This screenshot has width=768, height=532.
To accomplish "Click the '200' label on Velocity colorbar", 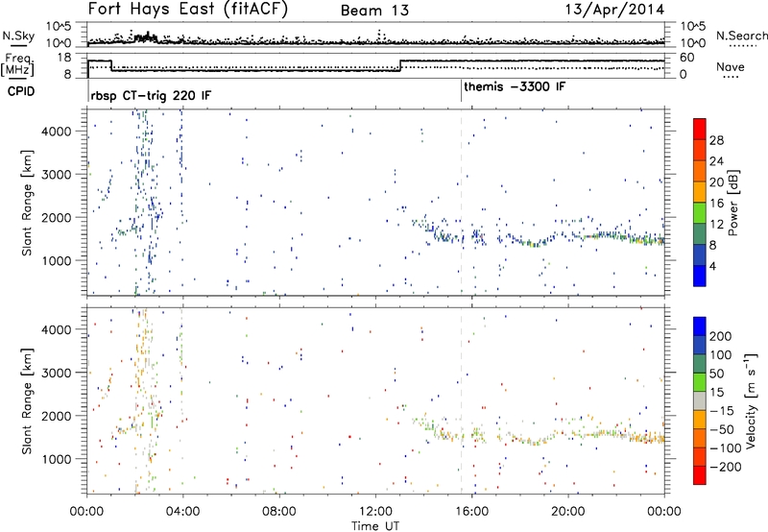I will point(721,336).
